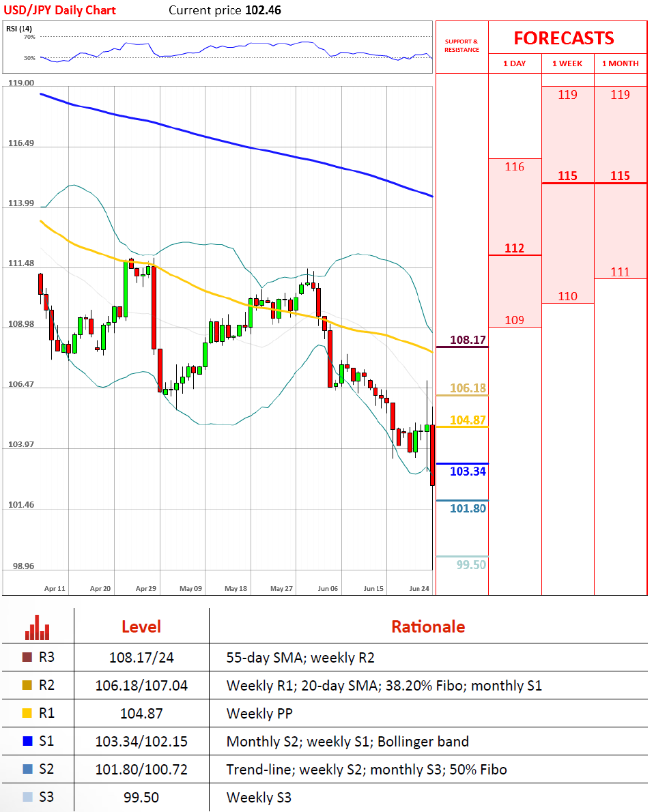Click the '55-day SMA; weekly R2' rationale
Screen dimensions: 654x812
(x=300, y=658)
